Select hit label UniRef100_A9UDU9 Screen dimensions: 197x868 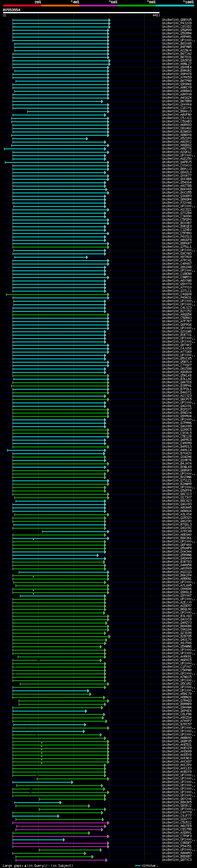click(177, 372)
